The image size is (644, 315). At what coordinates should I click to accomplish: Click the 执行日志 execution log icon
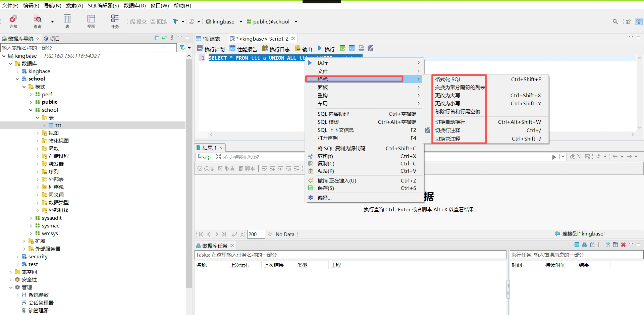tap(276, 49)
